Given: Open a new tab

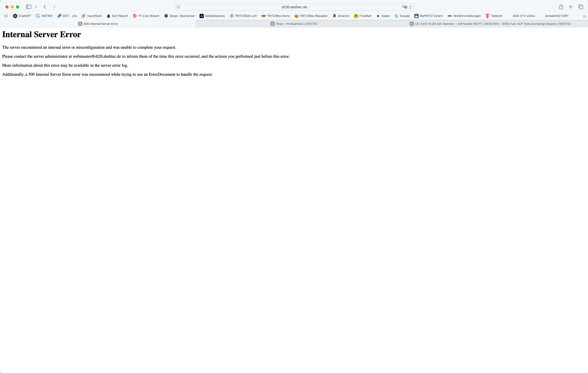Looking at the screenshot, I should point(571,7).
